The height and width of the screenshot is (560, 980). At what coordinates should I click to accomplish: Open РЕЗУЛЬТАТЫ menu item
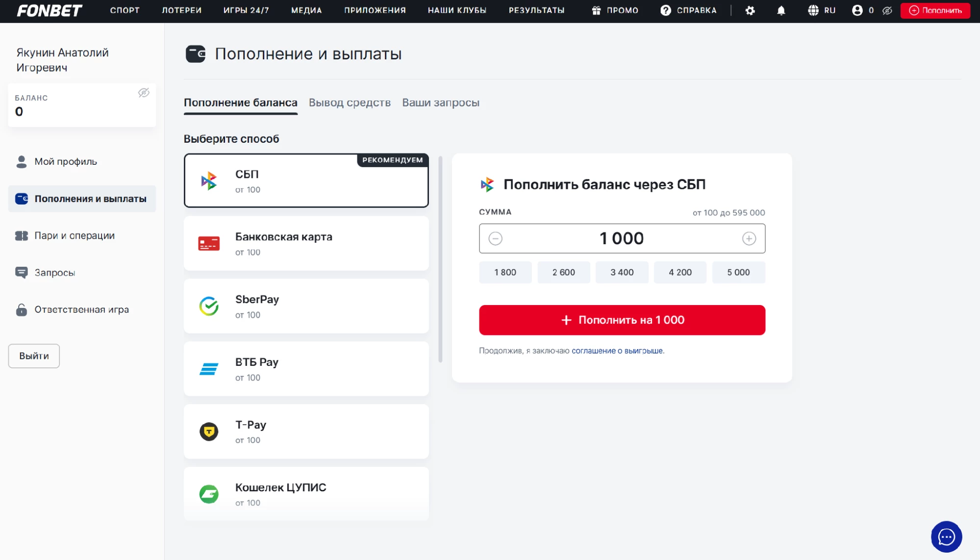tap(536, 10)
